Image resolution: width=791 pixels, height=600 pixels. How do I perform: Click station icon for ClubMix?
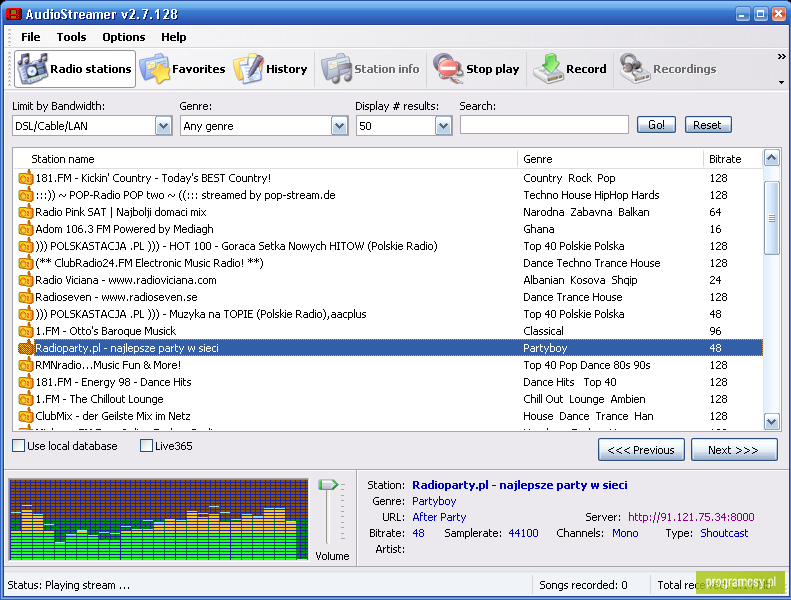click(x=25, y=416)
